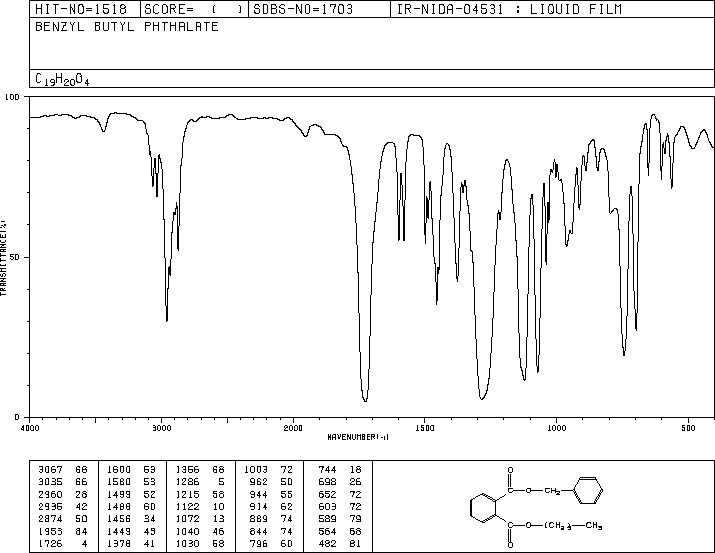
Task: Click the CH2 benzyl group label
Action: coord(552,491)
